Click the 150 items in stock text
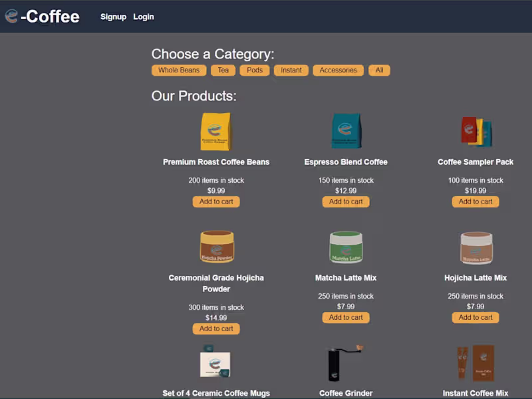The image size is (532, 399). [x=346, y=180]
